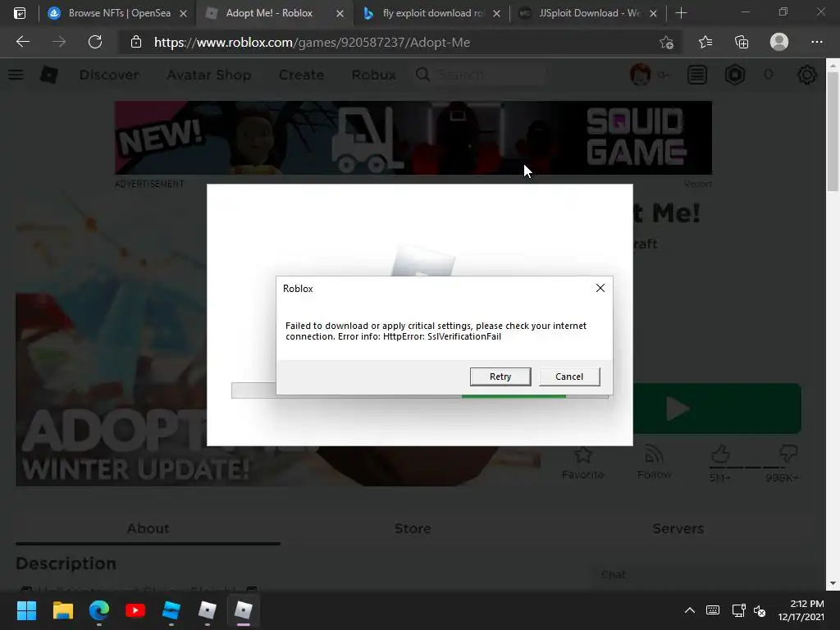Click Retry in the Roblox error dialog
840x630 pixels.
(x=500, y=377)
